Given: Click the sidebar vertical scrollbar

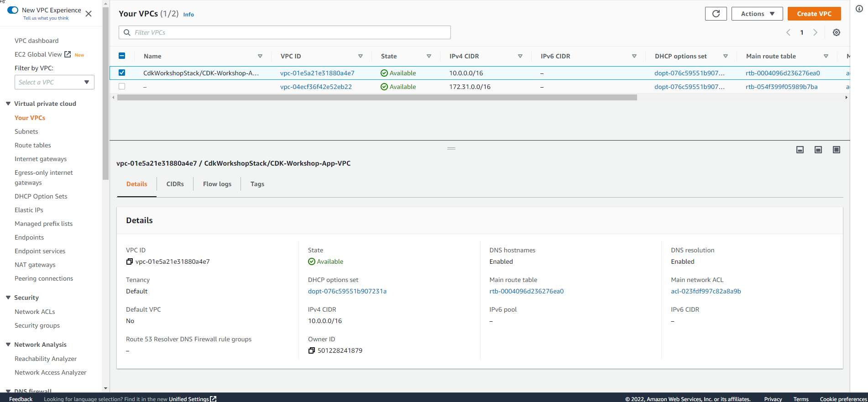Looking at the screenshot, I should coord(106,94).
